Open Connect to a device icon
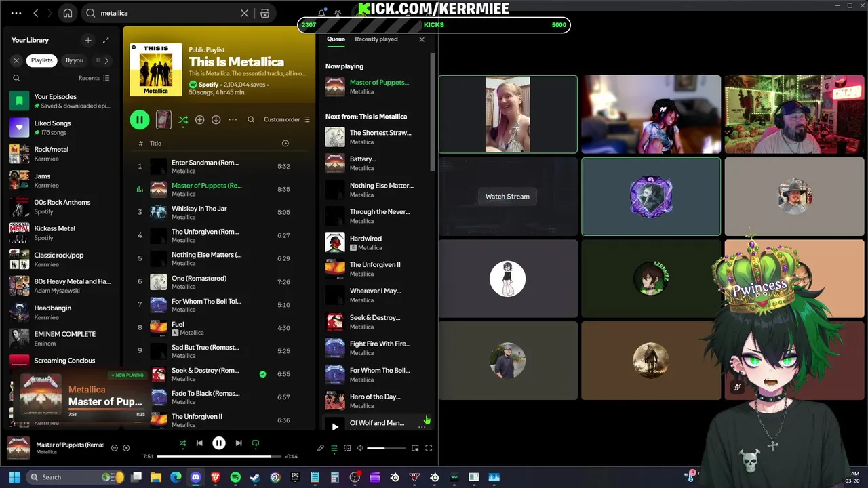The image size is (868, 488). (x=347, y=448)
